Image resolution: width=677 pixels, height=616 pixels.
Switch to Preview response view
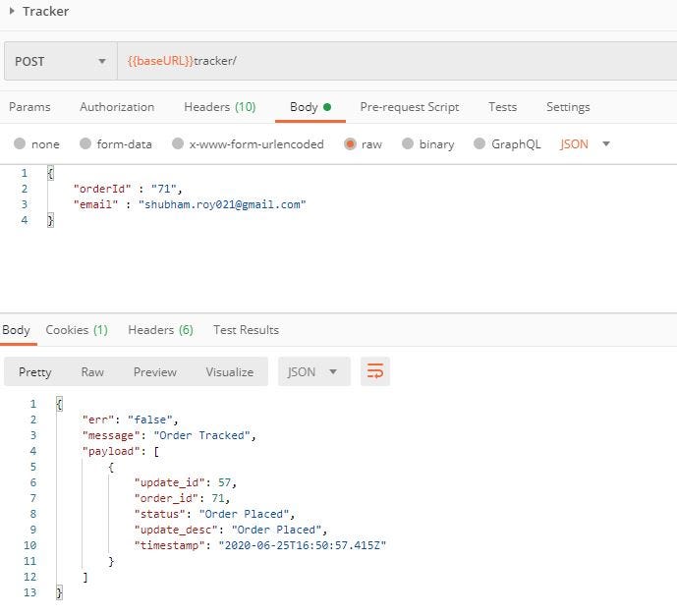(x=155, y=371)
